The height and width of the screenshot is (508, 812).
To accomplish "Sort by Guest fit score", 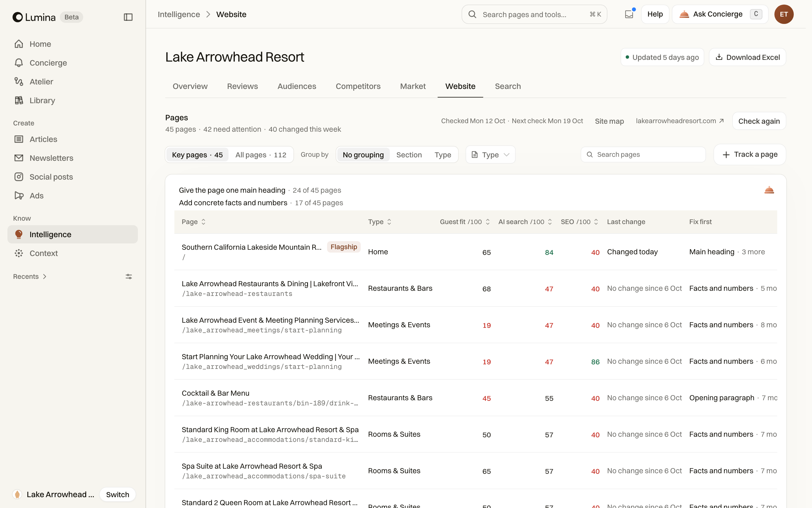I will pos(465,222).
